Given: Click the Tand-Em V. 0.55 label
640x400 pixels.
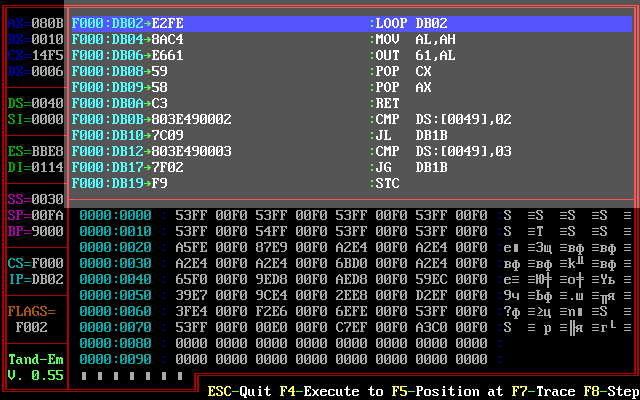Looking at the screenshot, I should pyautogui.click(x=35, y=367).
